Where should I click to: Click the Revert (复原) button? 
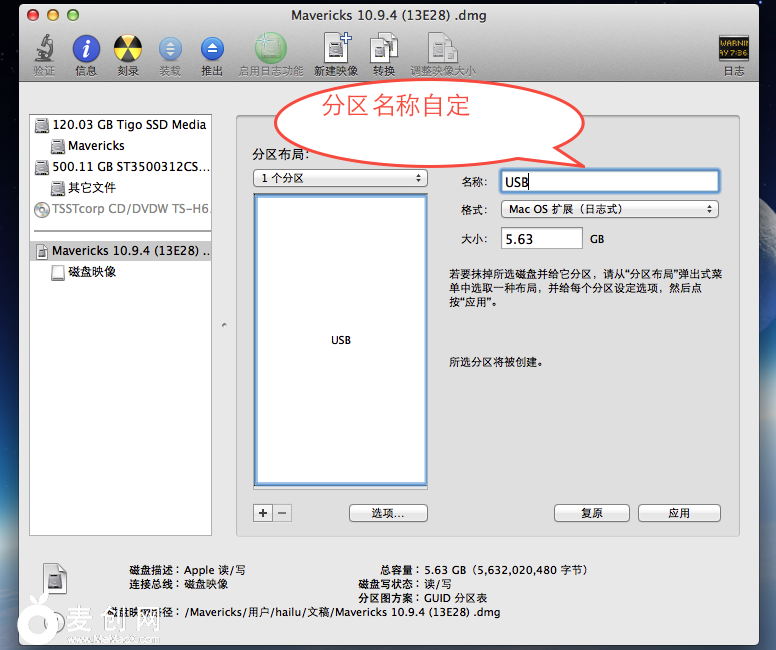point(591,513)
